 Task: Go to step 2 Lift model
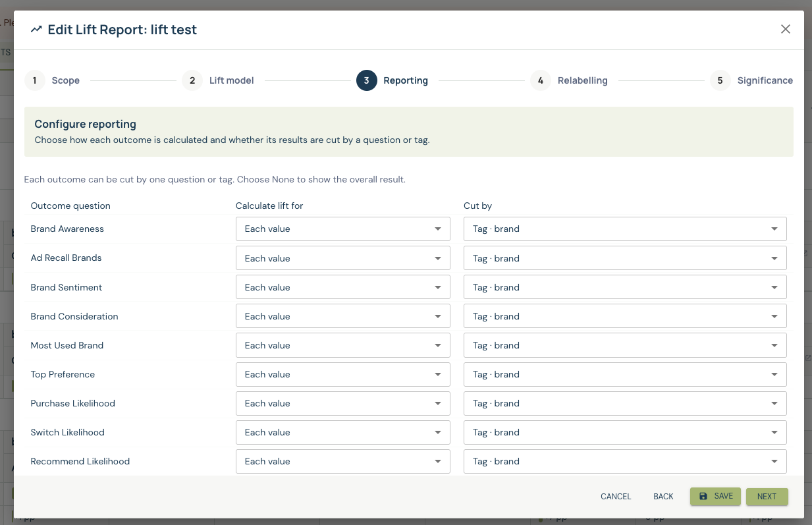click(218, 80)
